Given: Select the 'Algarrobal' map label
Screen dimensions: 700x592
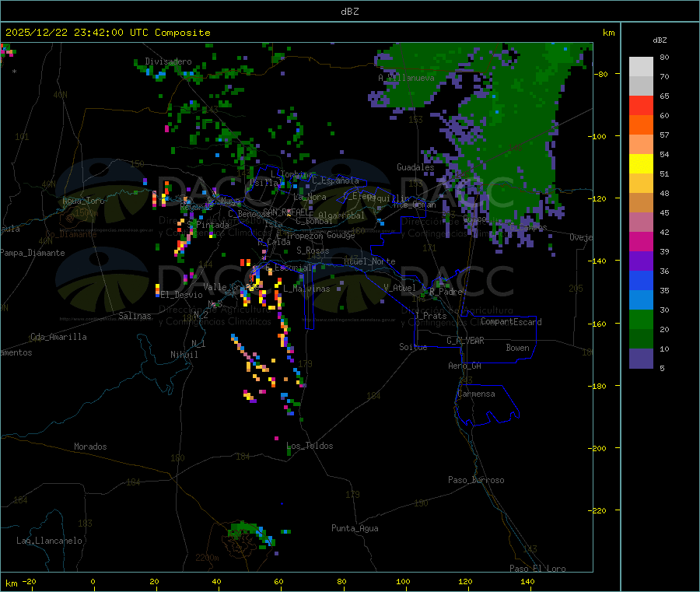Looking at the screenshot, I should (341, 215).
